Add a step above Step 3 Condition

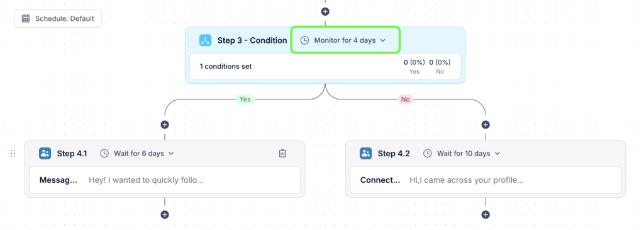[325, 11]
